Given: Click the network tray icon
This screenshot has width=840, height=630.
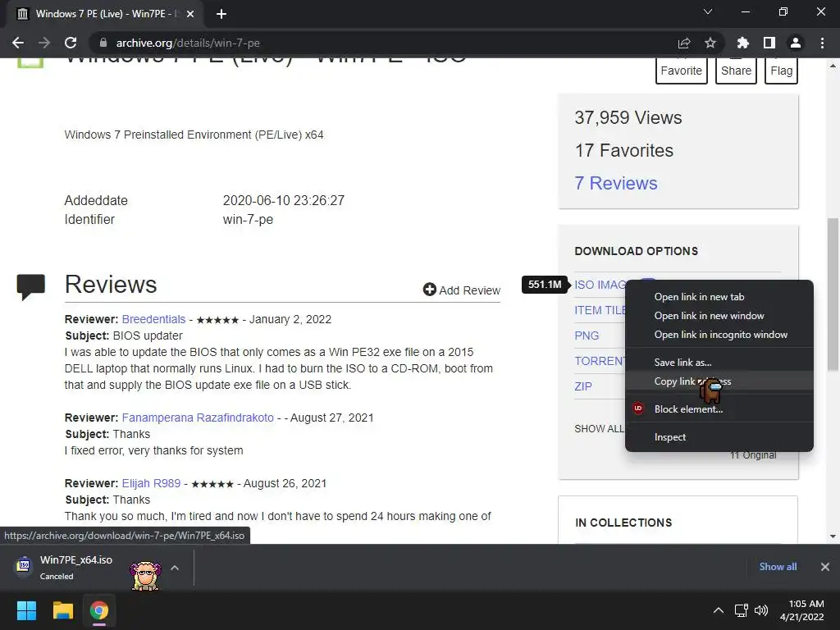Looking at the screenshot, I should point(742,610).
